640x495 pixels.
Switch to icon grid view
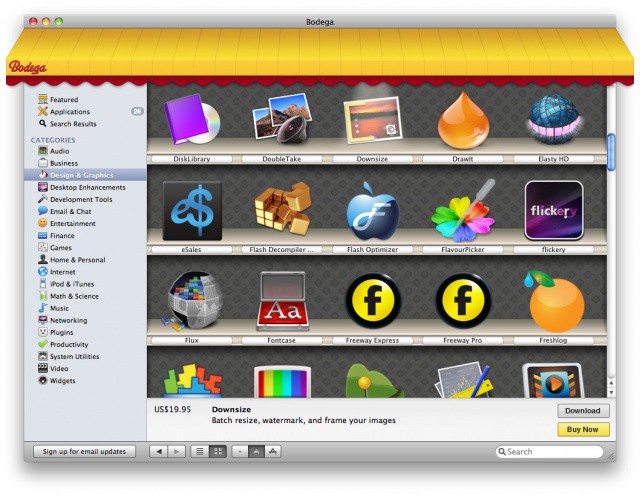coord(216,452)
